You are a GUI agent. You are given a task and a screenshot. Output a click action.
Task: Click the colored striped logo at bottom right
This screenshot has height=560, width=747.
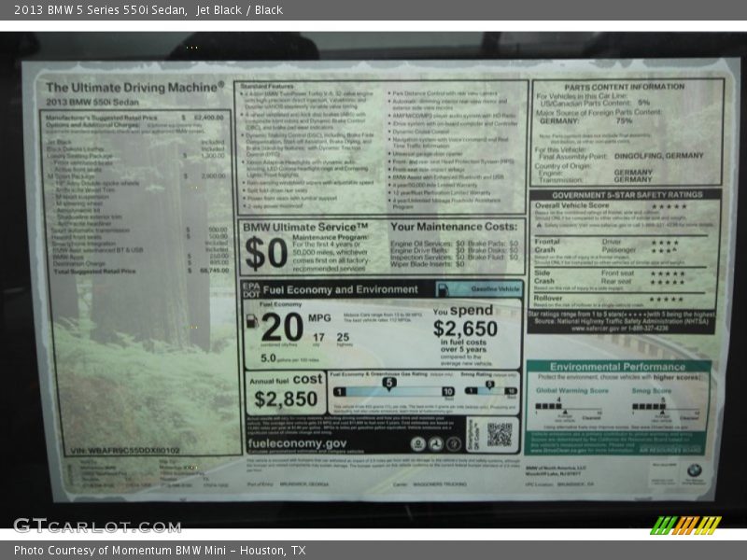pos(686,525)
